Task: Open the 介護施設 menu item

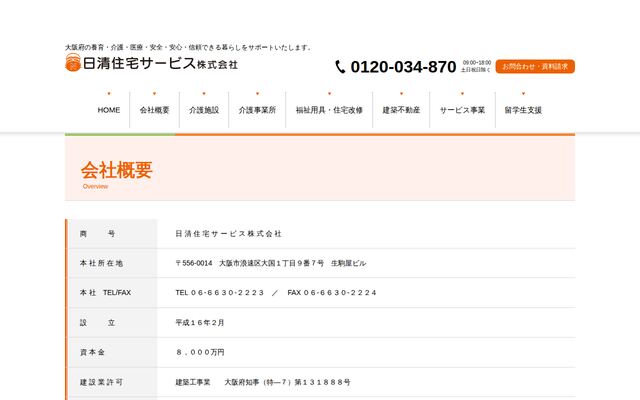Action: click(x=204, y=110)
